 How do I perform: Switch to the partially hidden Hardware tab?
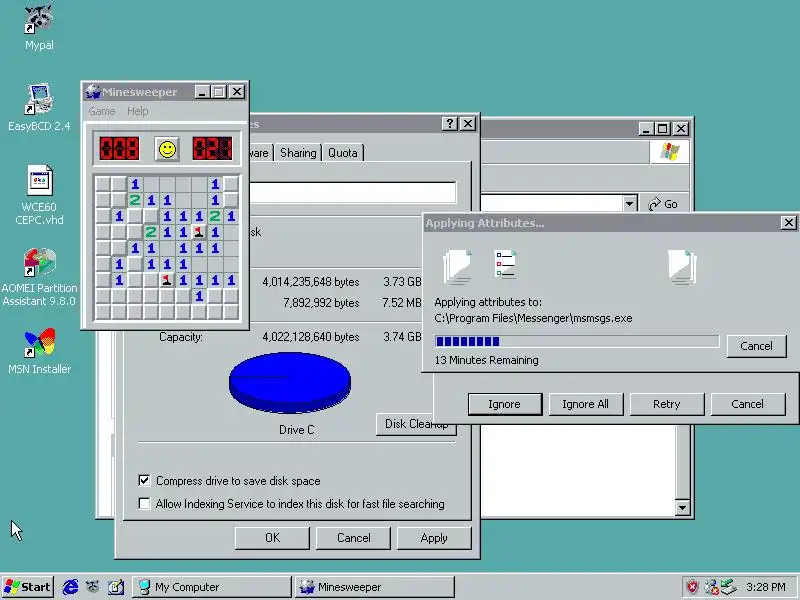click(261, 153)
